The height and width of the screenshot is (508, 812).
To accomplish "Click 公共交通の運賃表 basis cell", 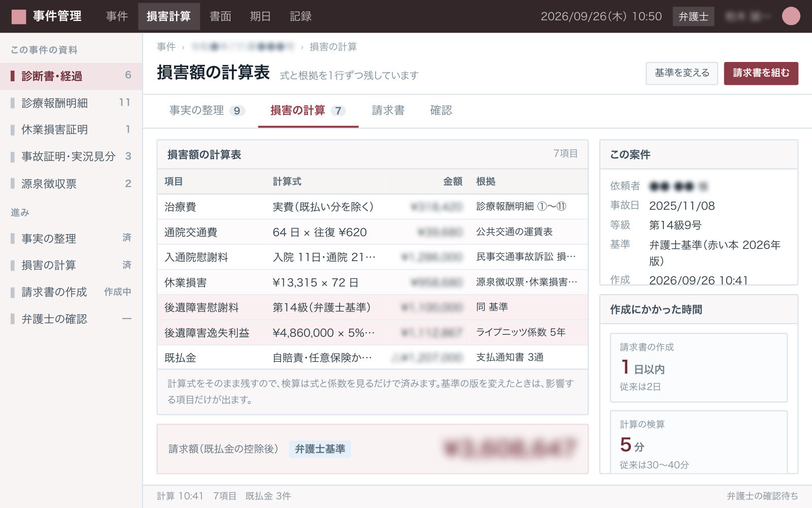I will tap(514, 232).
